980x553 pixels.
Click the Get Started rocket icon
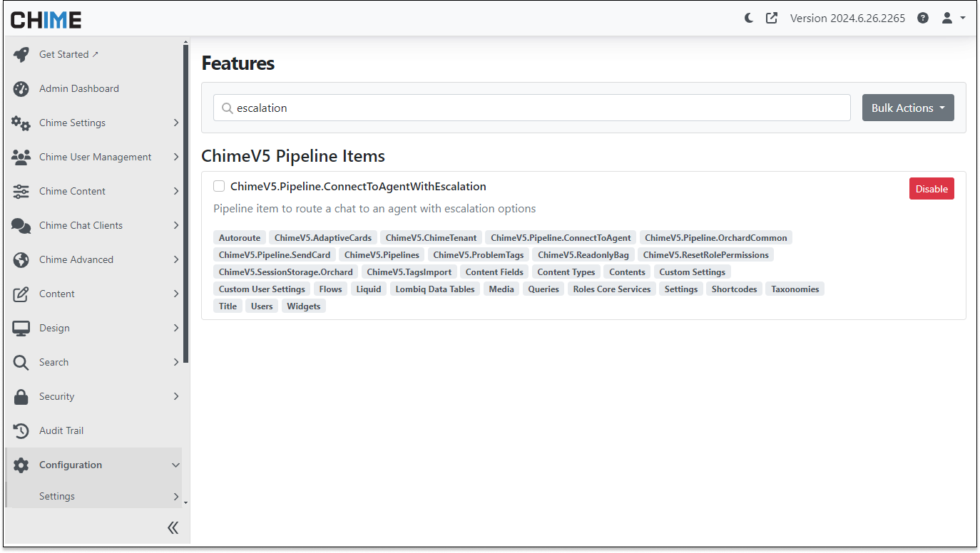pos(21,54)
